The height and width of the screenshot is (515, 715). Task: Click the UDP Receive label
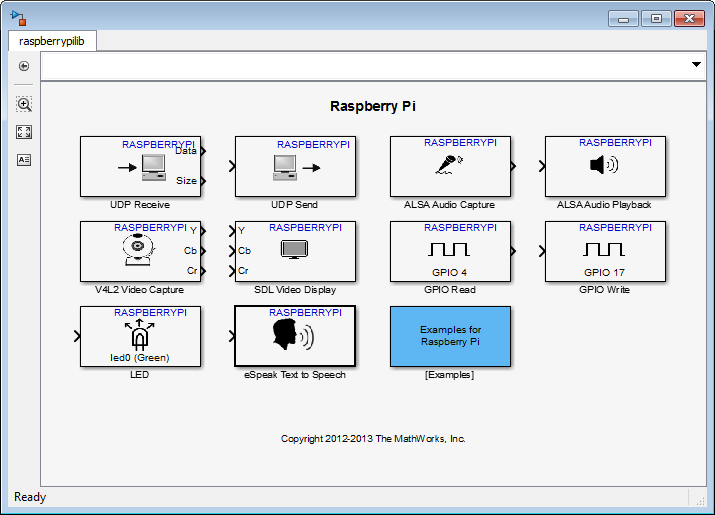[140, 205]
